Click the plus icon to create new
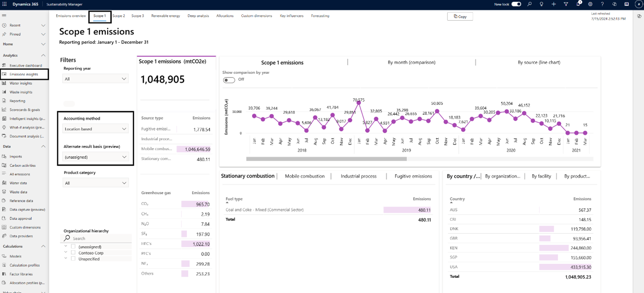644x293 pixels. [x=553, y=4]
